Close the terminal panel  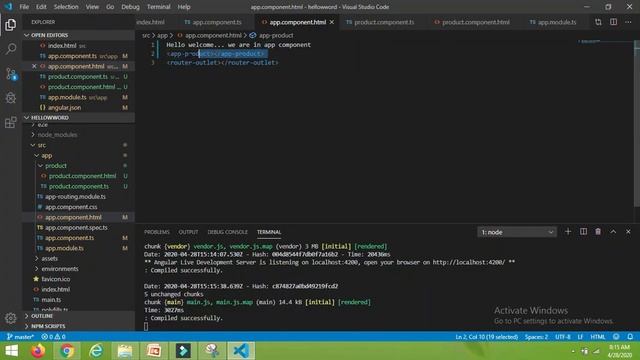pos(628,231)
